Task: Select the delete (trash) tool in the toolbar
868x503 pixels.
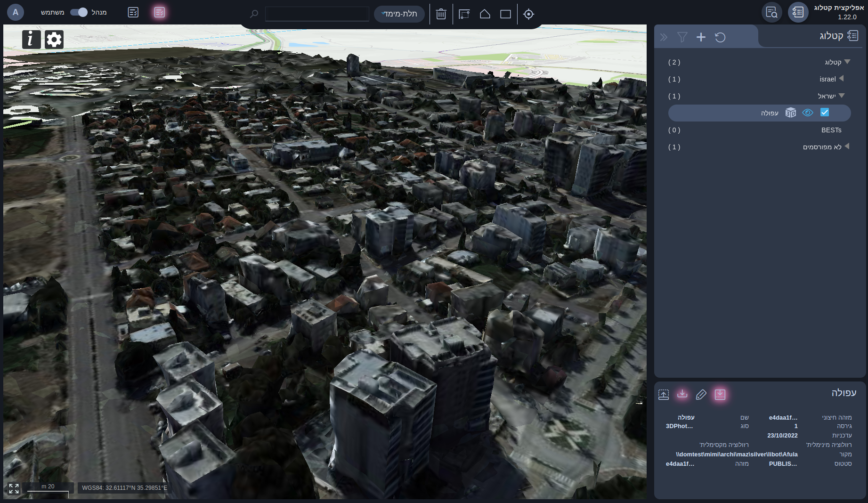Action: click(441, 14)
